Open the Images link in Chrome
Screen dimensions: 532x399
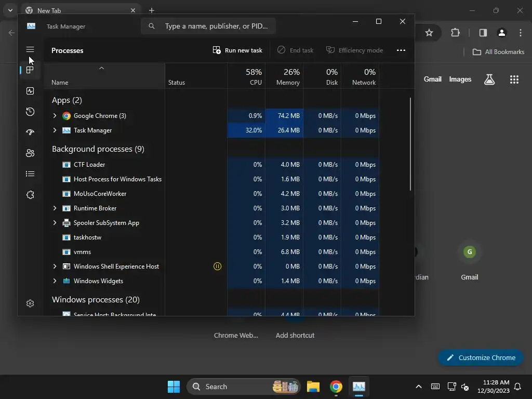click(x=460, y=79)
